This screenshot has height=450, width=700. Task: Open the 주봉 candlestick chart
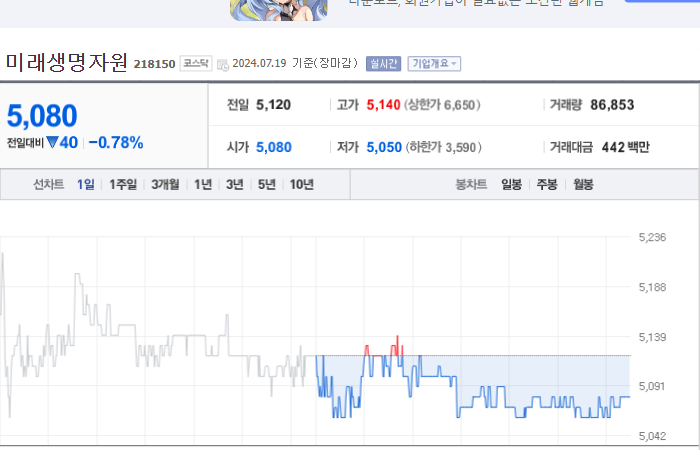tap(547, 184)
